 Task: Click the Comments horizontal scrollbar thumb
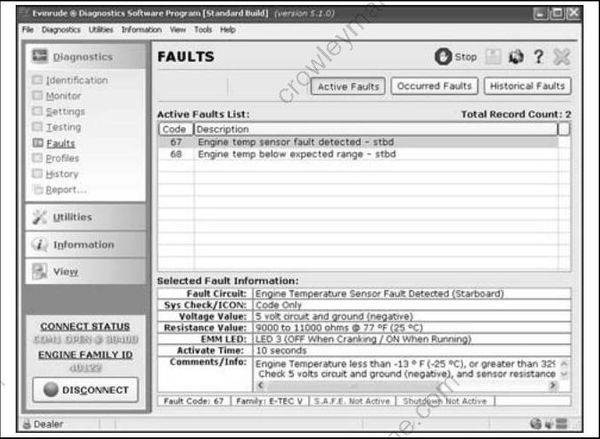coord(354,385)
